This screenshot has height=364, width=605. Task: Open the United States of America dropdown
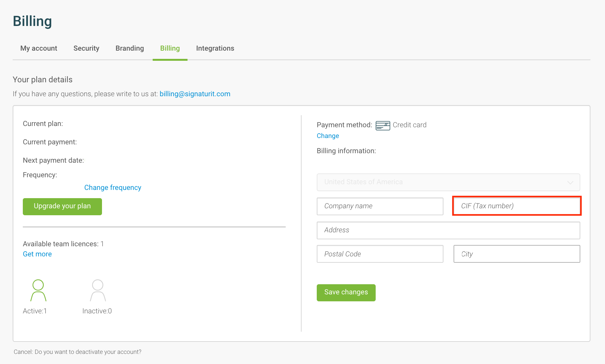pos(448,182)
